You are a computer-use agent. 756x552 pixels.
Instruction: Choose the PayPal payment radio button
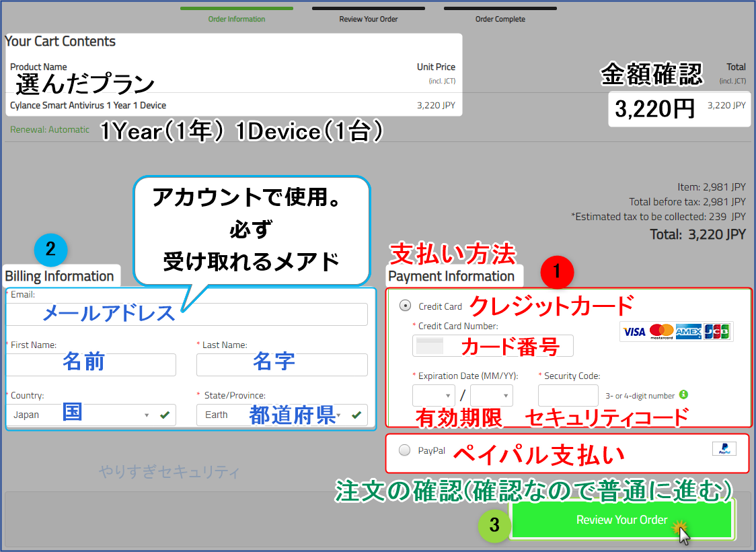404,450
